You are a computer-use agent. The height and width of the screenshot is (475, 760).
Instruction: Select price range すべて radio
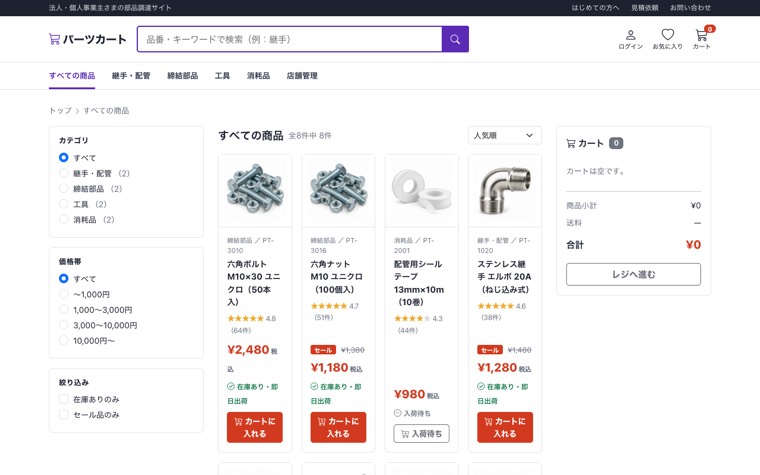click(63, 279)
